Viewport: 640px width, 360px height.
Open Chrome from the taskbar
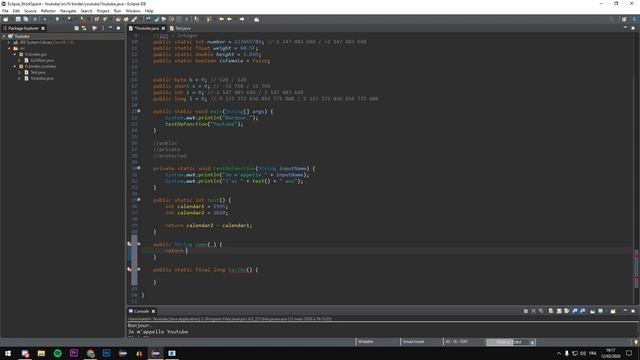coord(90,353)
